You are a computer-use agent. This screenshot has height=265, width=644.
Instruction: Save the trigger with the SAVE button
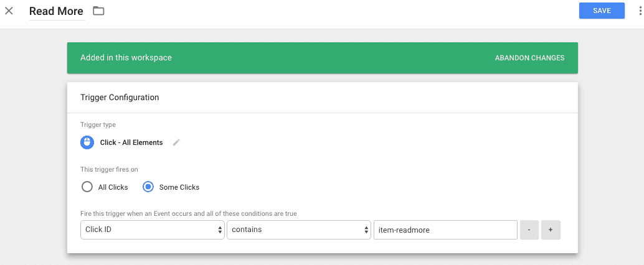click(x=602, y=11)
